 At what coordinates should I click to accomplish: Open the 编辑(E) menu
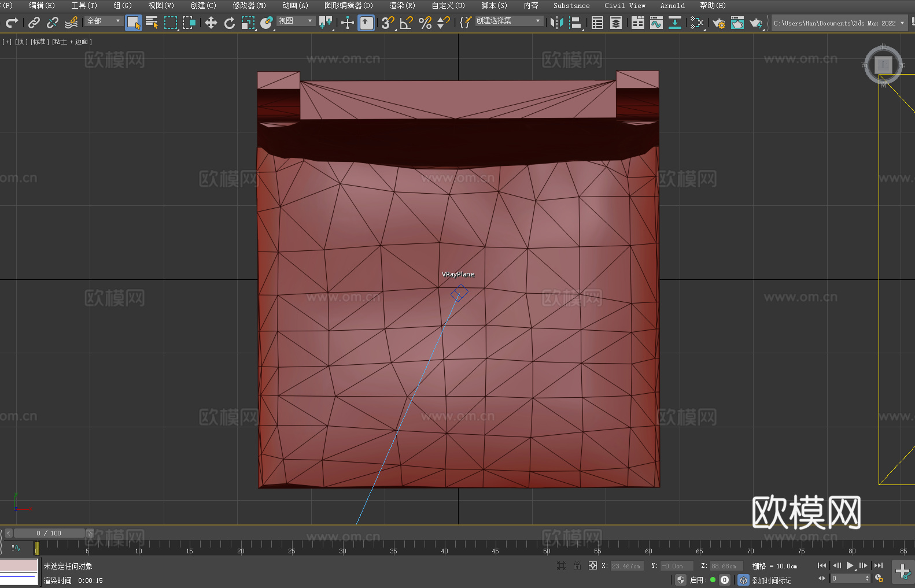click(42, 5)
